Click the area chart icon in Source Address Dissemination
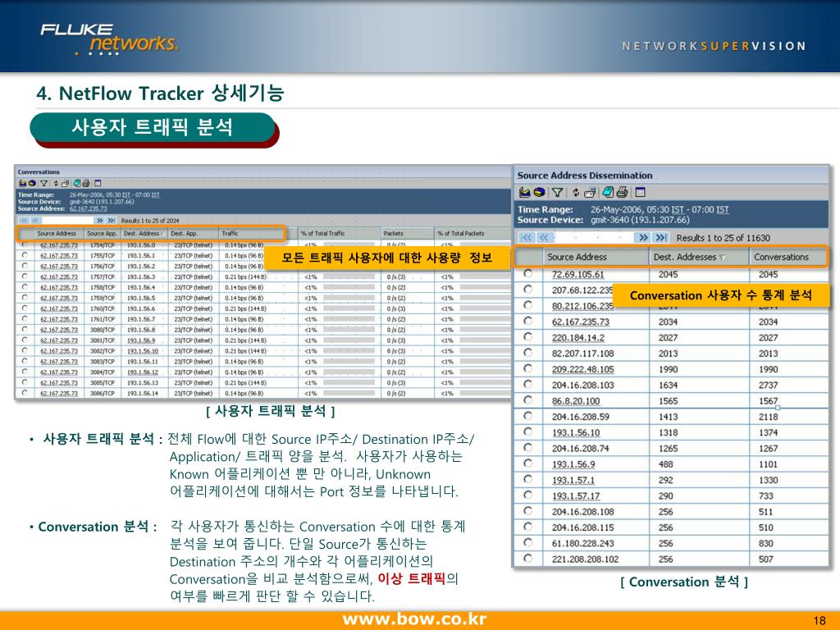The image size is (840, 630). 524,193
